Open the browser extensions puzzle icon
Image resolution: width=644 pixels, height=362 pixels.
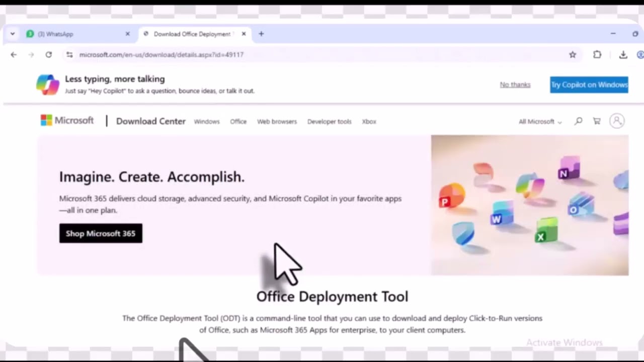[597, 55]
